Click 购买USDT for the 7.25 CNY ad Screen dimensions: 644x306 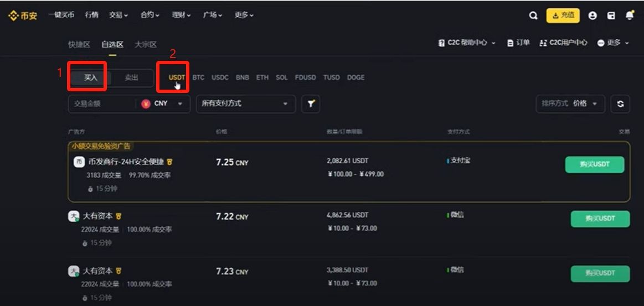(594, 164)
